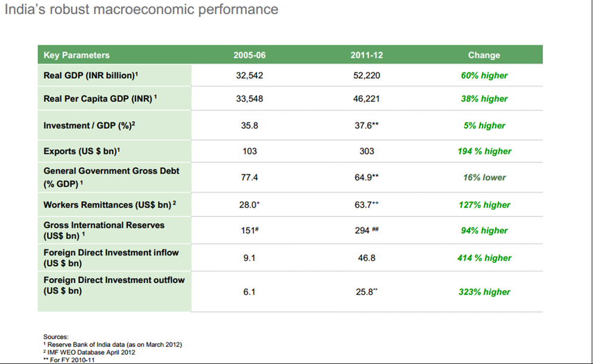
Task: Select the debt value 64.9**
Action: [366, 177]
